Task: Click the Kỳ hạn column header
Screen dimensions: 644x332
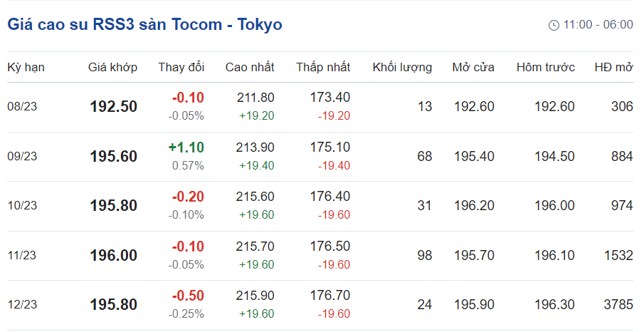Action: tap(26, 67)
